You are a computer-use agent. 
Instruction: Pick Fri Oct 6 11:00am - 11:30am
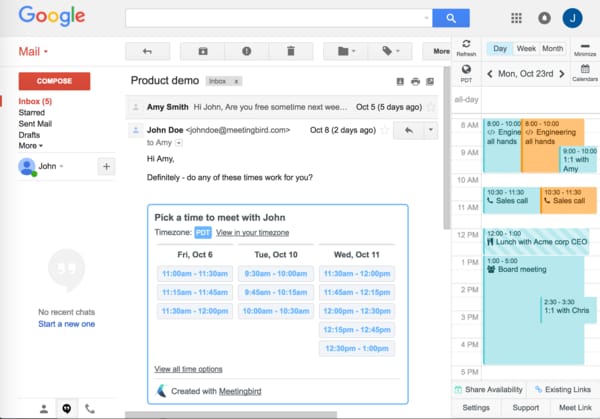click(x=195, y=274)
